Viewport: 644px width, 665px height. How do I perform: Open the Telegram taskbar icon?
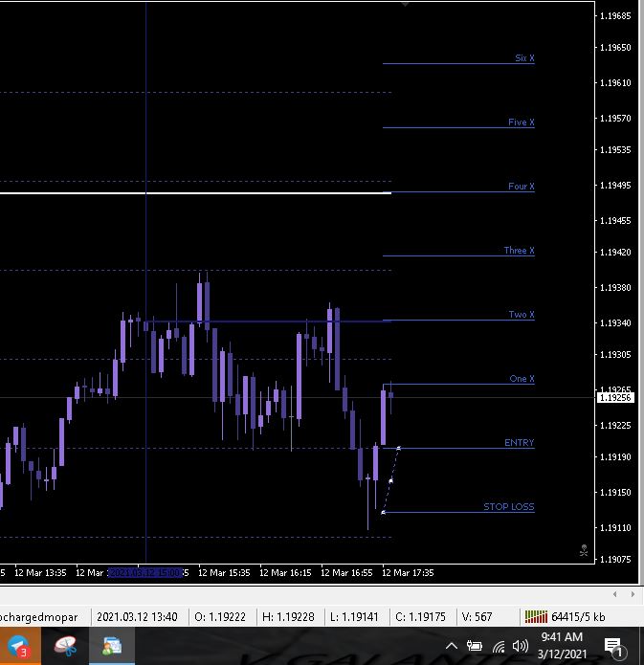[19, 646]
